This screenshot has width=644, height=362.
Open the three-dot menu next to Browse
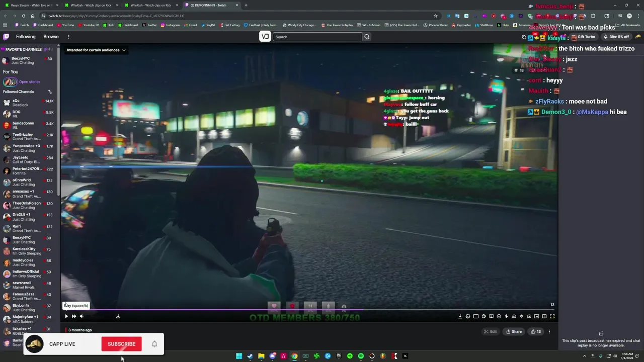pyautogui.click(x=68, y=37)
